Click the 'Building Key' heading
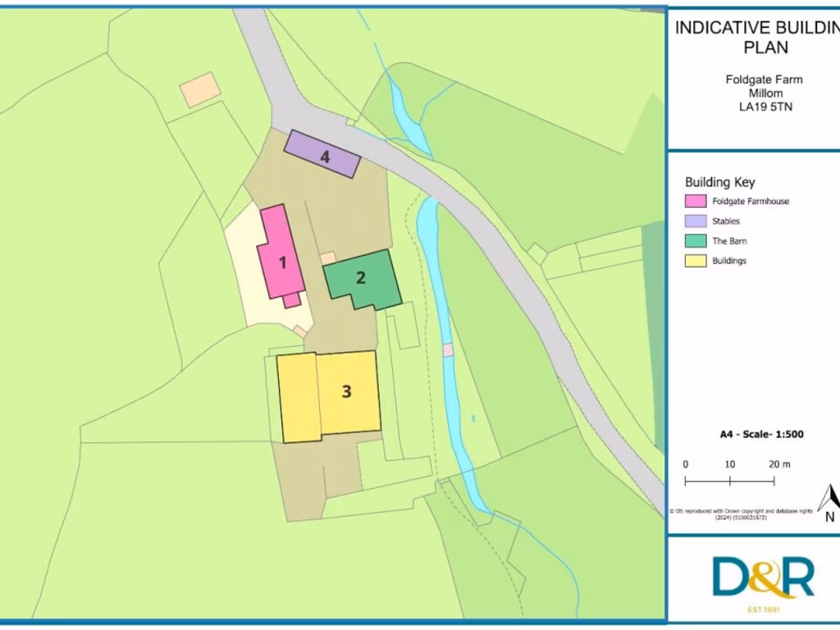 pos(719,182)
